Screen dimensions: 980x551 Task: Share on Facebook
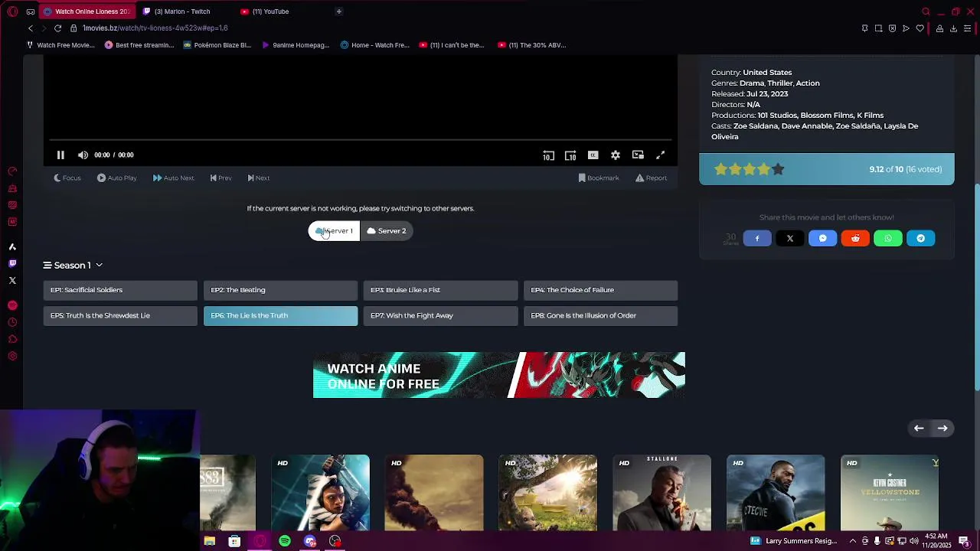click(757, 239)
